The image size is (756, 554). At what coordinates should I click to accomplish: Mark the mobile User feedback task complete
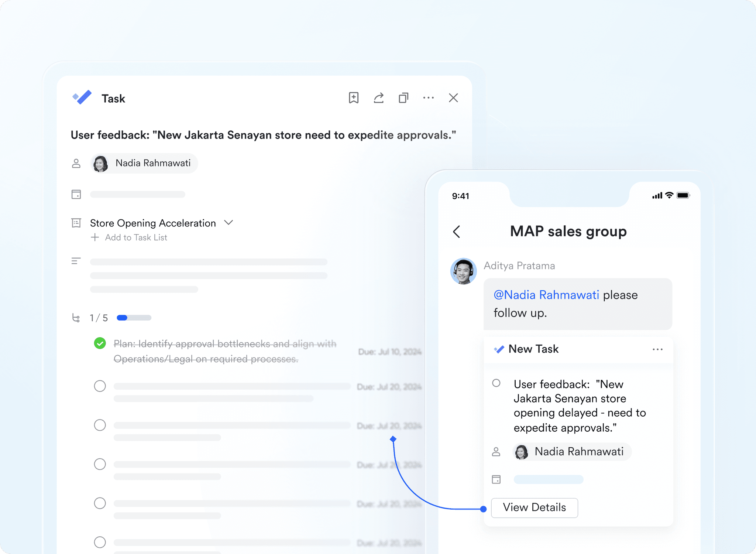point(496,383)
